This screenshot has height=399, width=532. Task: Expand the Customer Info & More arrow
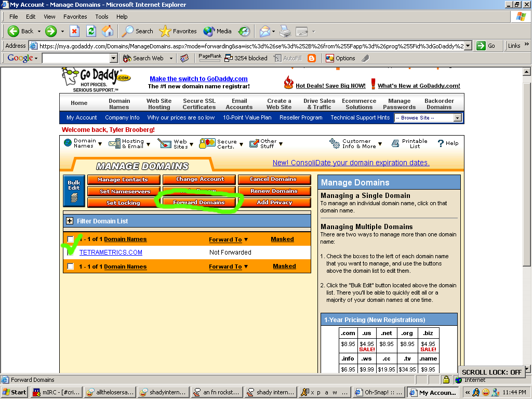coord(380,144)
